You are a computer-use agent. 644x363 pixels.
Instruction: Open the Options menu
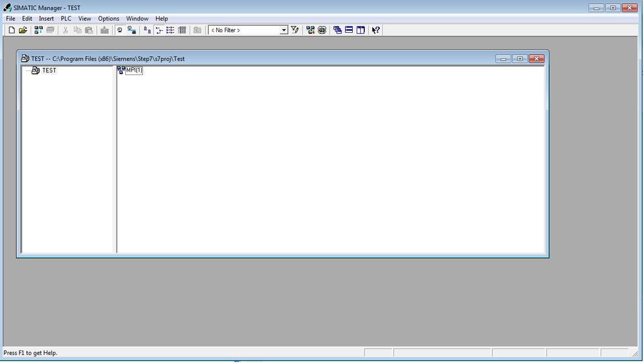tap(108, 18)
